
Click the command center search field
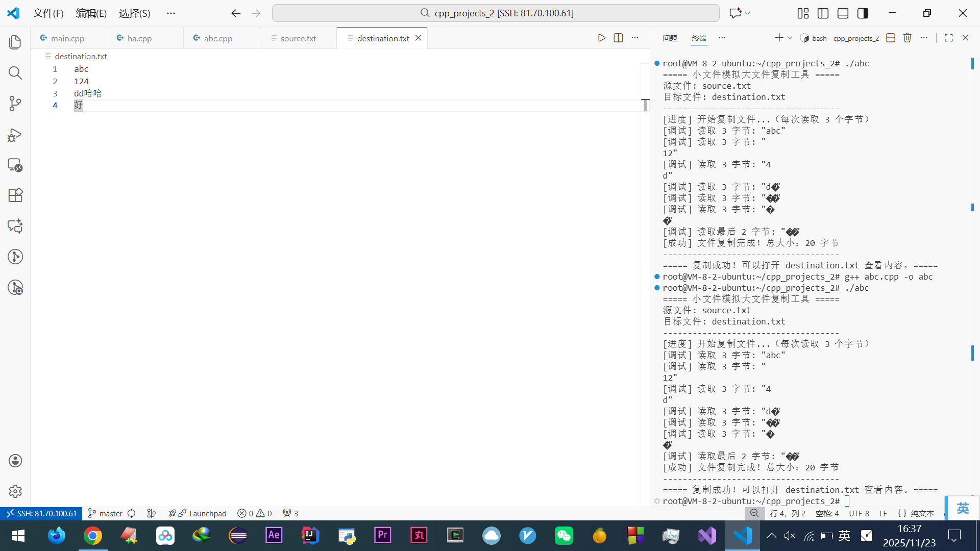point(496,13)
